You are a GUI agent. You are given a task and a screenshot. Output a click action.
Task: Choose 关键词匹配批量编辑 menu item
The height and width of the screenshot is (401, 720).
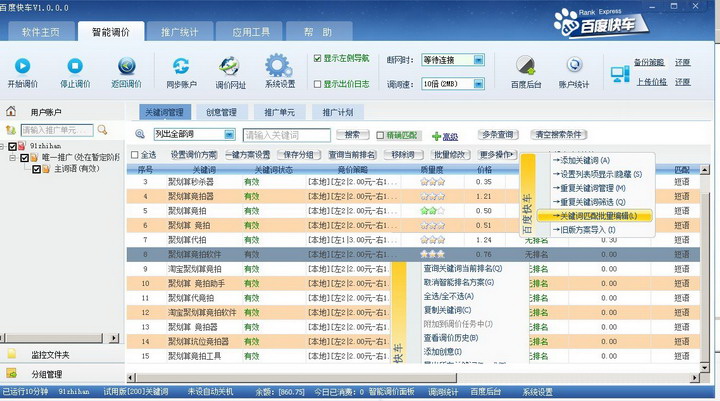(595, 216)
